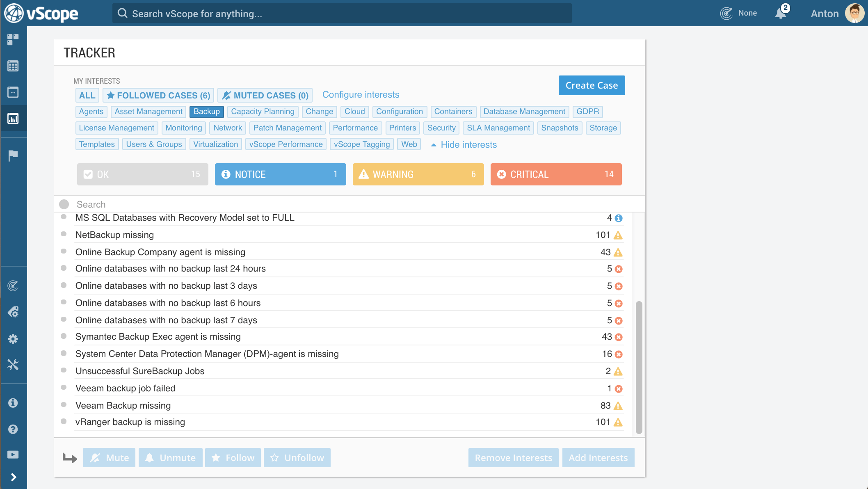Focus the Search vScope for anything field
The image size is (868, 489).
click(x=342, y=14)
